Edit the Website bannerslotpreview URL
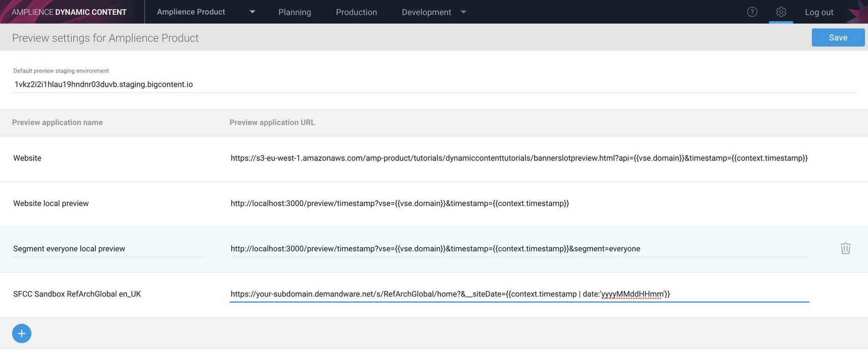The width and height of the screenshot is (868, 351). 519,158
